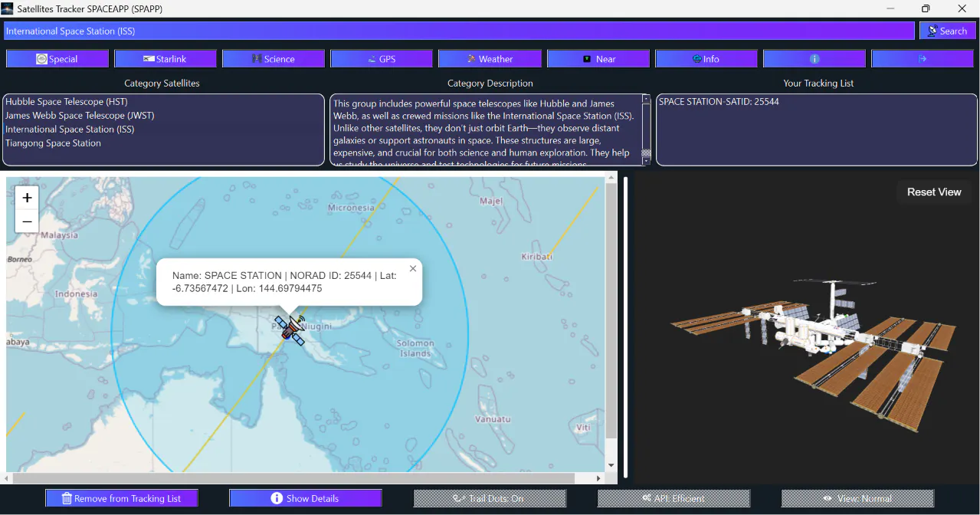Click the GPS category satellite icon

click(x=372, y=59)
